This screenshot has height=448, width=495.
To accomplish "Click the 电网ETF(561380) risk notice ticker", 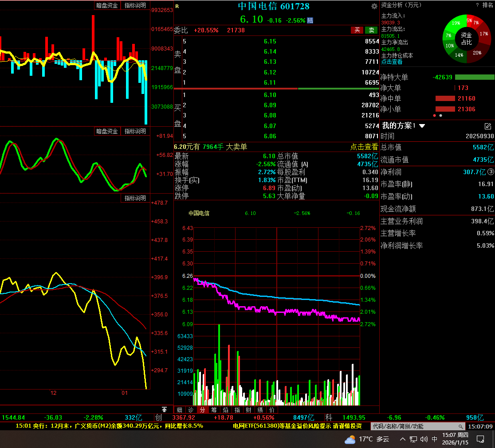I will coord(297,426).
